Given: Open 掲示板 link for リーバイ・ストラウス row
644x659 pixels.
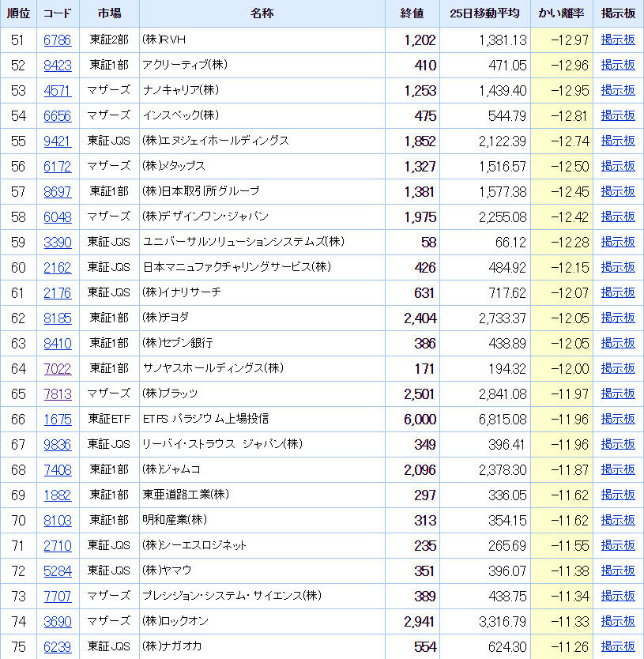Looking at the screenshot, I should tap(618, 444).
